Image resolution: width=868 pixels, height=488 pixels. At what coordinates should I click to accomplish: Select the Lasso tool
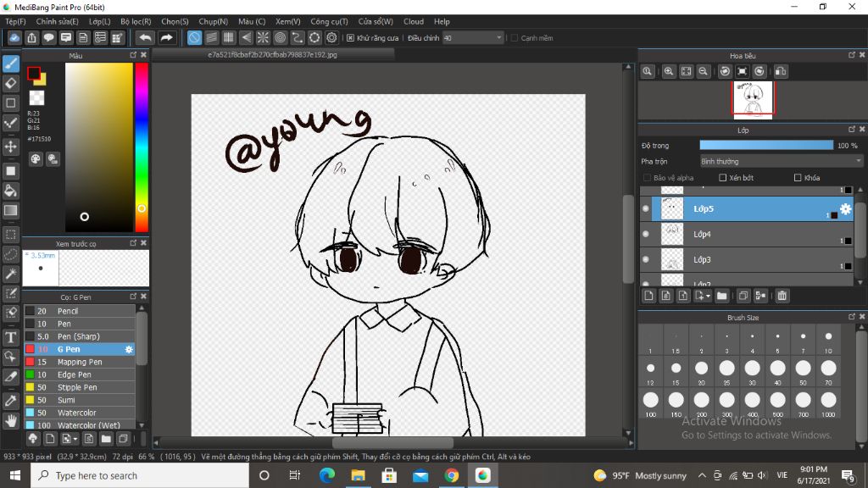coord(10,254)
